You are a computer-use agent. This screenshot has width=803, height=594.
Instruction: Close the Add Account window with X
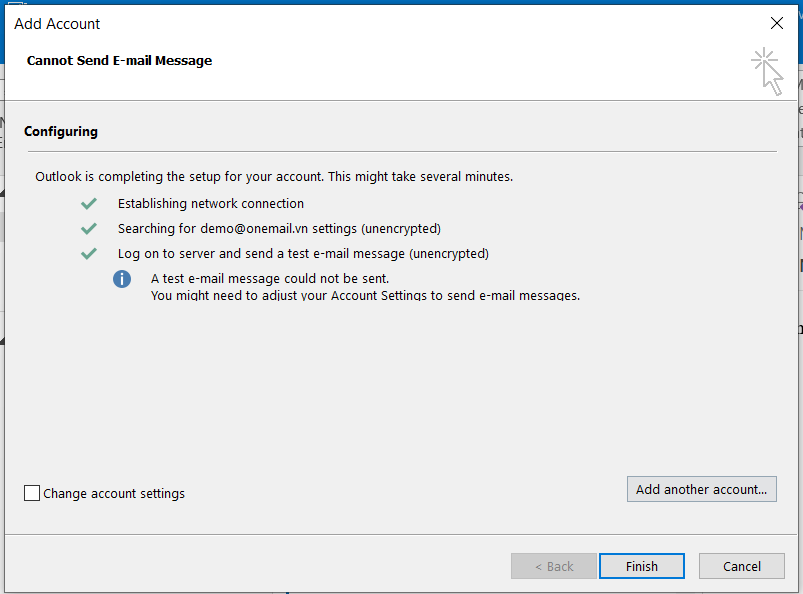point(776,23)
